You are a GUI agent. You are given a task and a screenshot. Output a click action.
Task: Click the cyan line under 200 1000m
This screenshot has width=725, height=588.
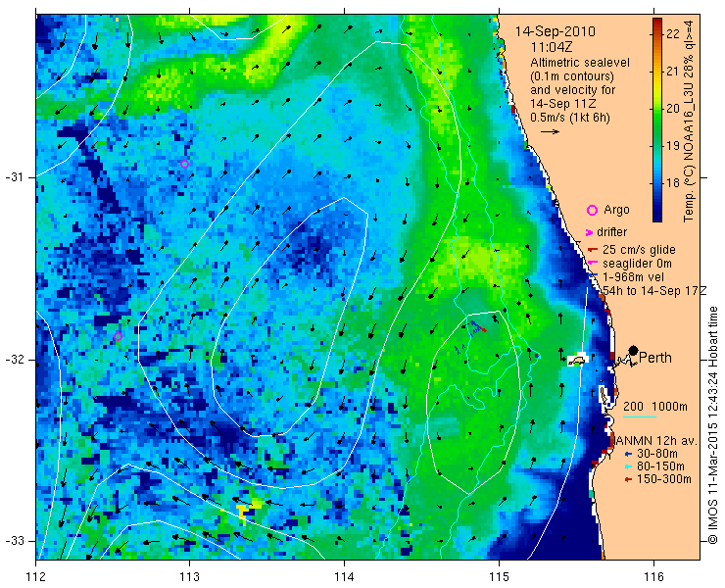point(640,417)
